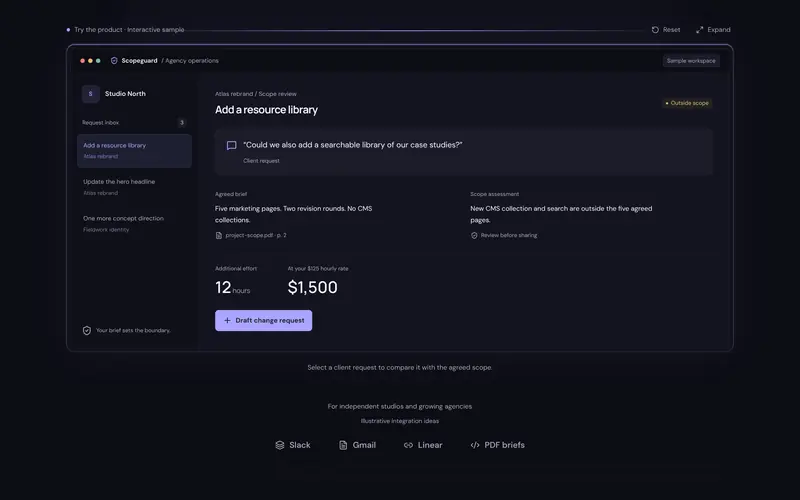Click the Gmail label
Image resolution: width=800 pixels, height=500 pixels.
[364, 445]
